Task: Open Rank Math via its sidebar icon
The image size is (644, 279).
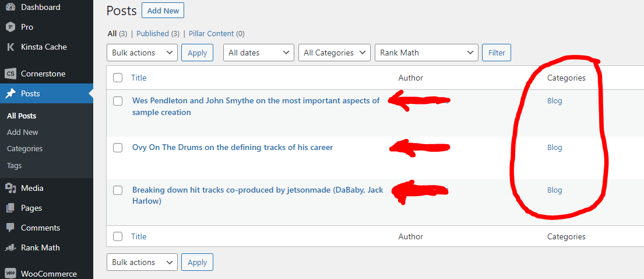Action: coord(10,247)
